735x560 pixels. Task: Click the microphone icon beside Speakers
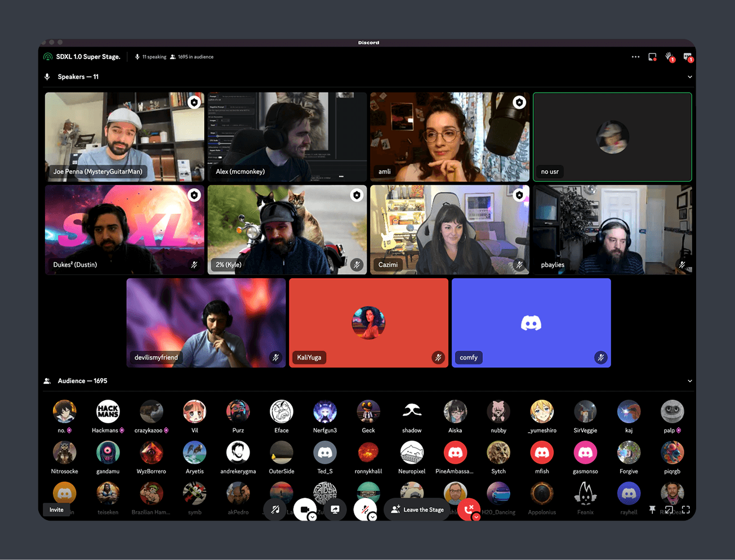[x=47, y=77]
